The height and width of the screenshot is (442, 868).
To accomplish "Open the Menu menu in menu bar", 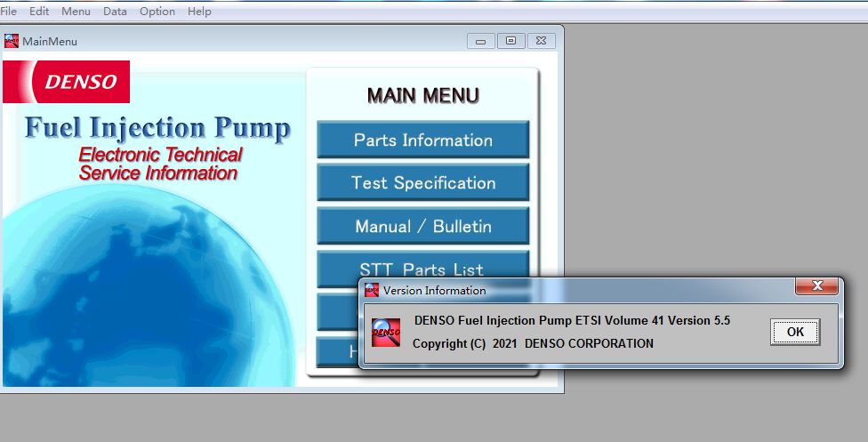I will tap(76, 11).
